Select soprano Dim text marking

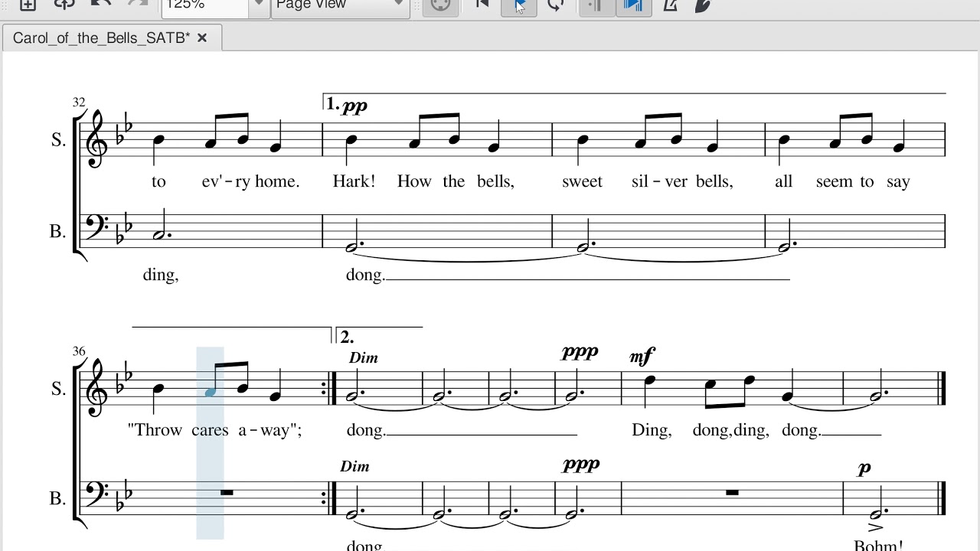(x=364, y=357)
